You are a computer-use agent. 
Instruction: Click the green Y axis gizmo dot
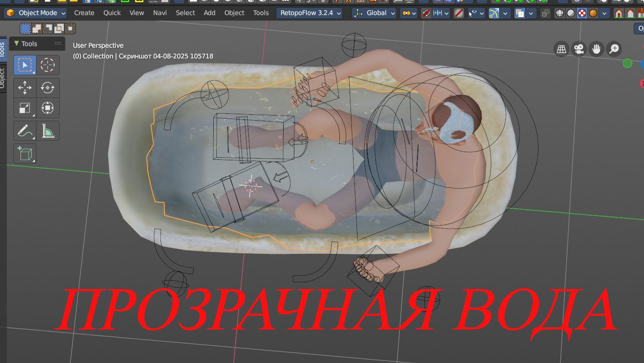point(627,64)
